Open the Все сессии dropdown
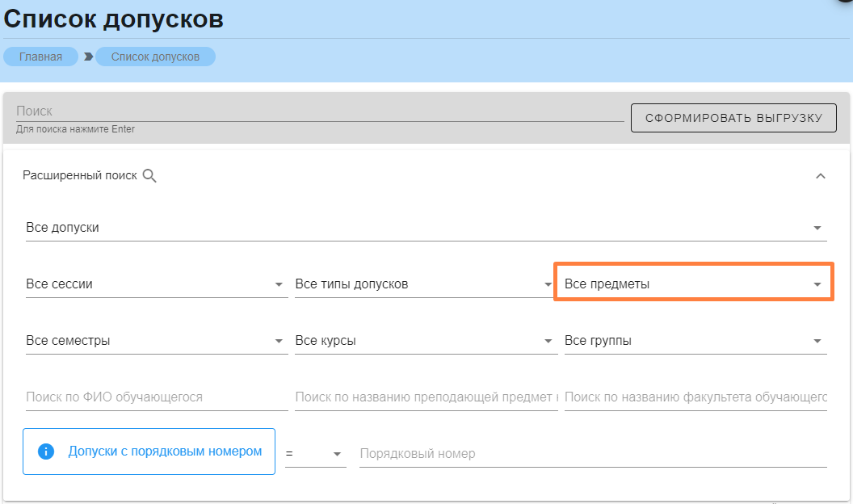The width and height of the screenshot is (853, 504). pos(156,284)
